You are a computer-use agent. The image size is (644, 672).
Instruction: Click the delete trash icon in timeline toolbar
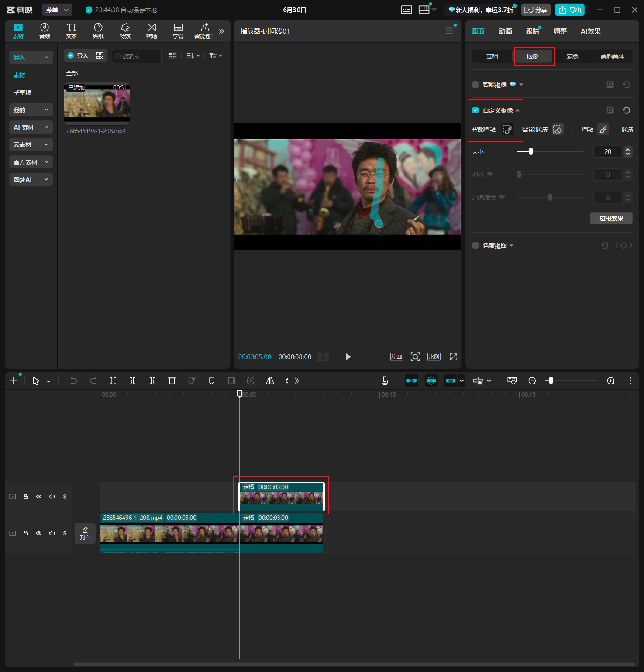(x=172, y=381)
